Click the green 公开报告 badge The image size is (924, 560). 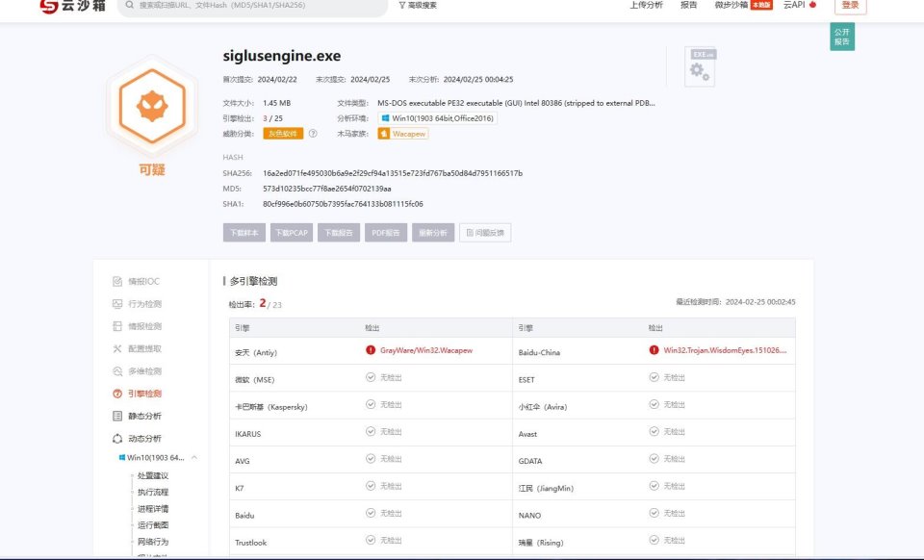click(x=842, y=37)
